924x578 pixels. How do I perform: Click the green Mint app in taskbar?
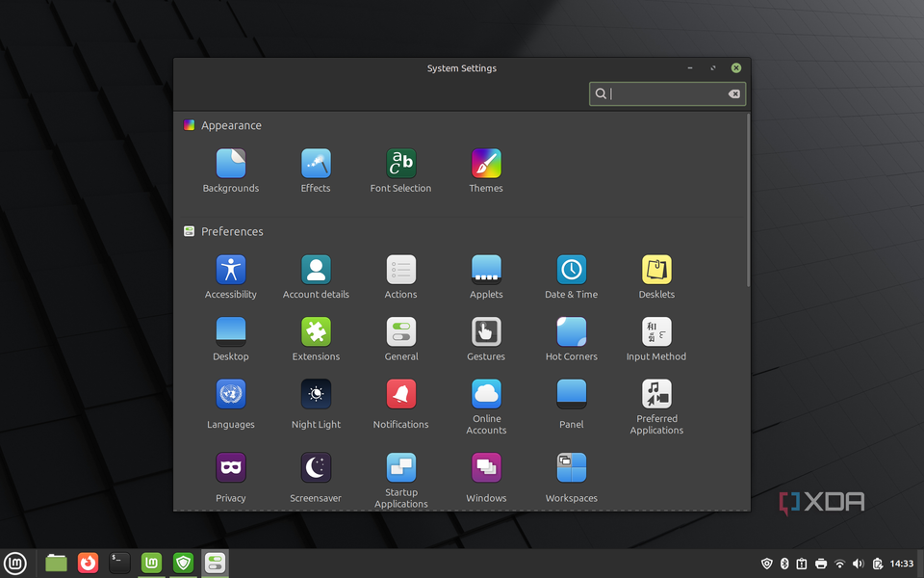tap(151, 564)
